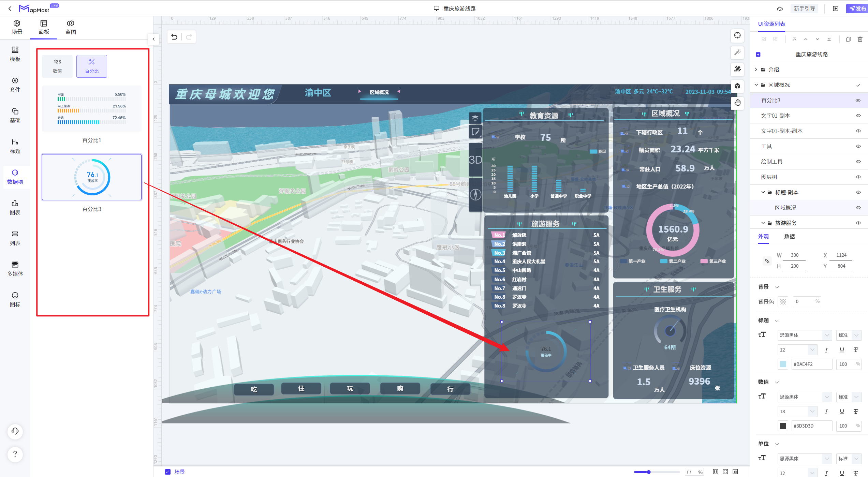Click the help question mark icon
The height and width of the screenshot is (477, 868).
(15, 454)
